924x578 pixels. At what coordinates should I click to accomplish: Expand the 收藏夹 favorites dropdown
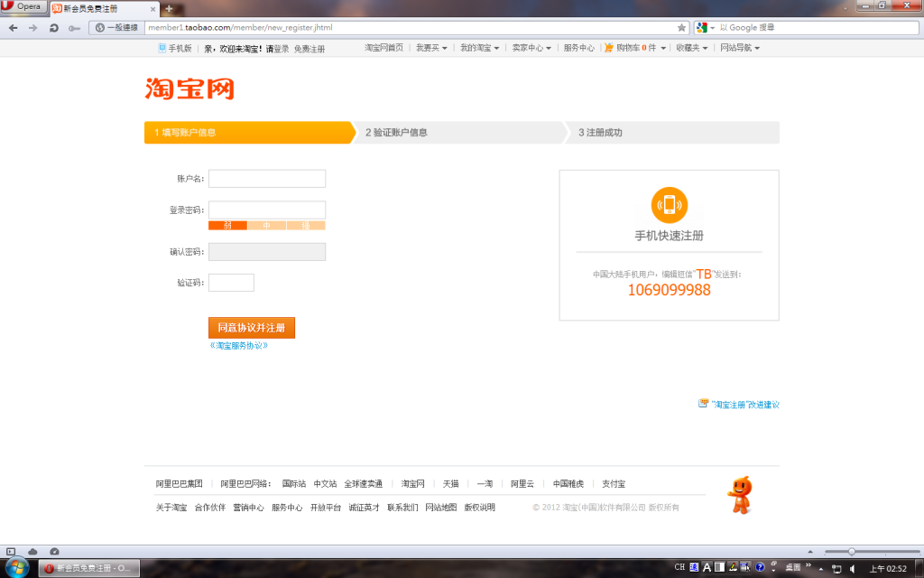[692, 48]
